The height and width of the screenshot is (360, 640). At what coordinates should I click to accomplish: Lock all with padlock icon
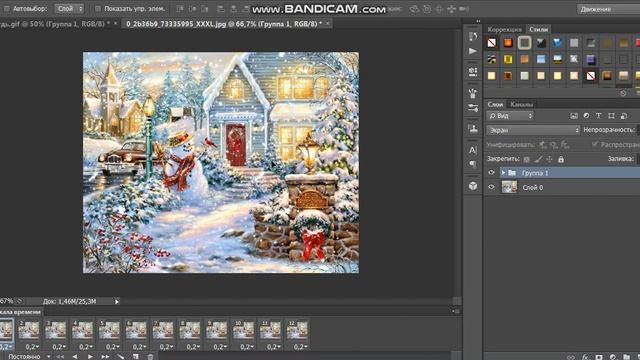561,159
